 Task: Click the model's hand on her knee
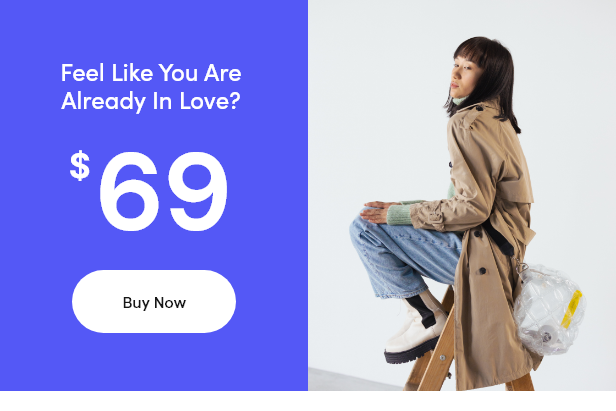click(376, 212)
